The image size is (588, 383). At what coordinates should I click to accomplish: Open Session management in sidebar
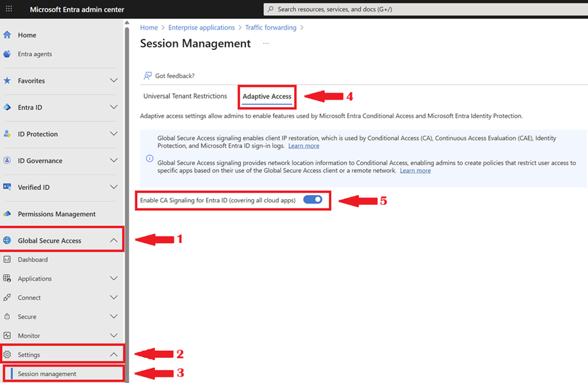coord(47,374)
